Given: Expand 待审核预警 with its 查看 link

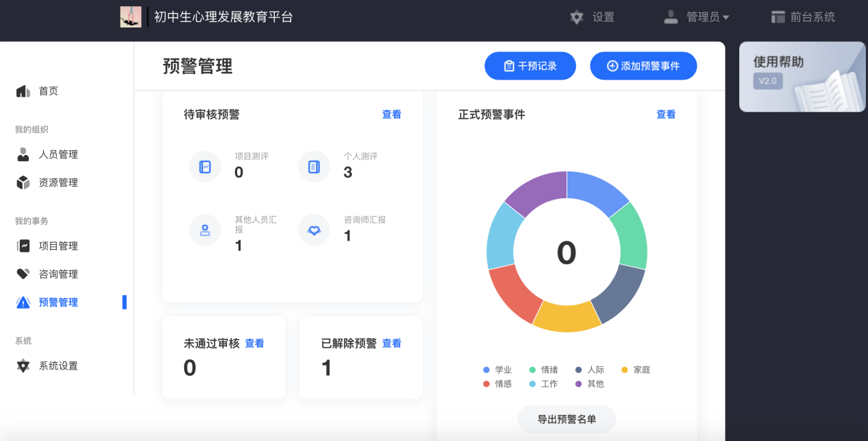Looking at the screenshot, I should point(391,114).
